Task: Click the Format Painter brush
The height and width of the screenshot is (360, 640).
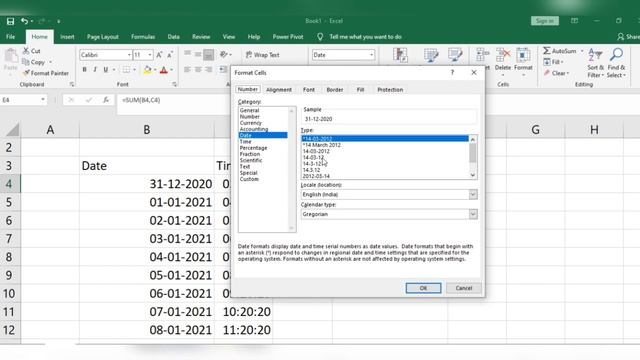Action: pos(26,73)
